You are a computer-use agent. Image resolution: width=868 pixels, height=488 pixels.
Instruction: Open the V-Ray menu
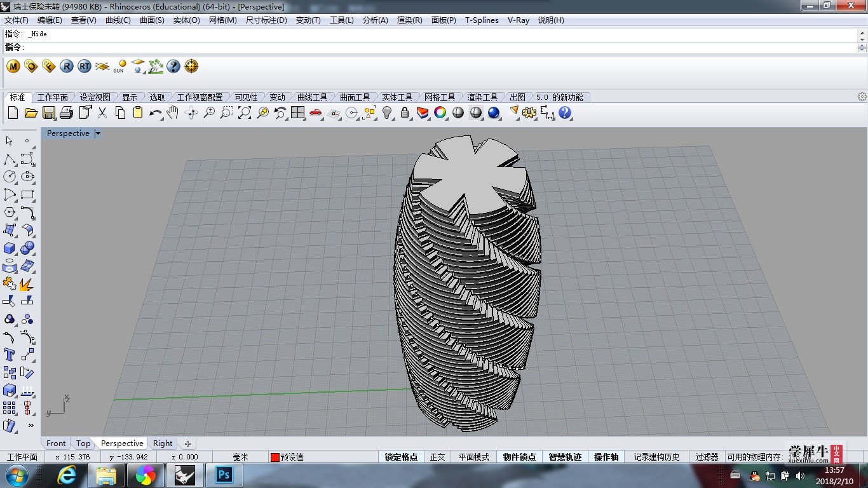pos(519,20)
